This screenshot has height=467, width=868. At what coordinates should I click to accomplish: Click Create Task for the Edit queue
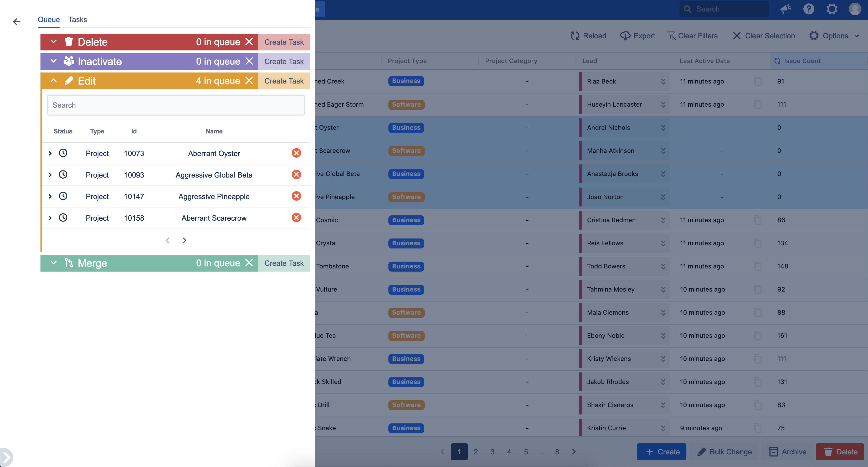tap(284, 81)
